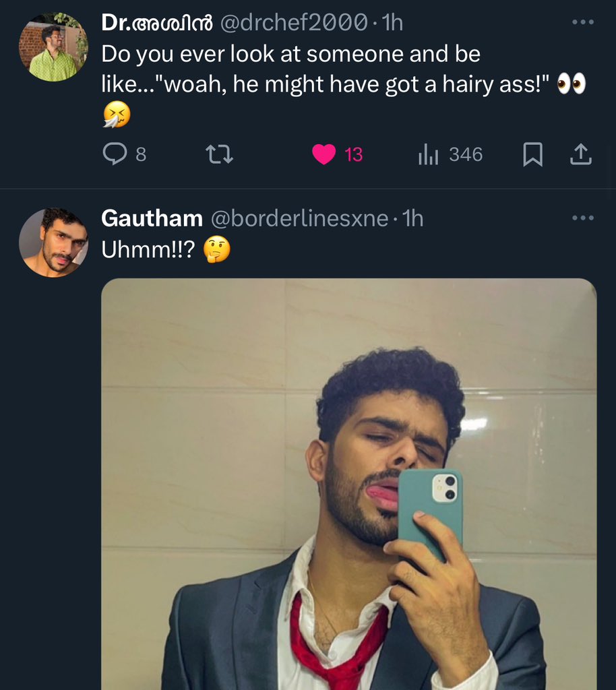
Task: Retweet the hairy ass tweet
Action: click(220, 154)
